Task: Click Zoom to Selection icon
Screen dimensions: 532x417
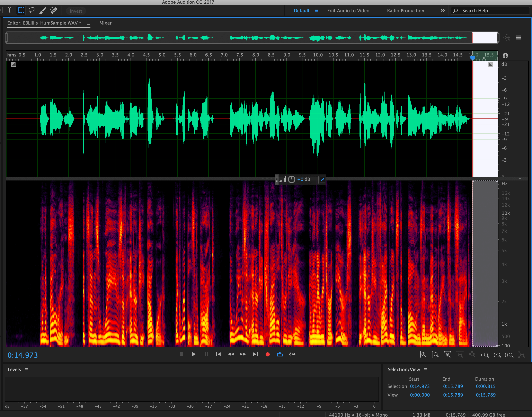Action: click(x=509, y=355)
